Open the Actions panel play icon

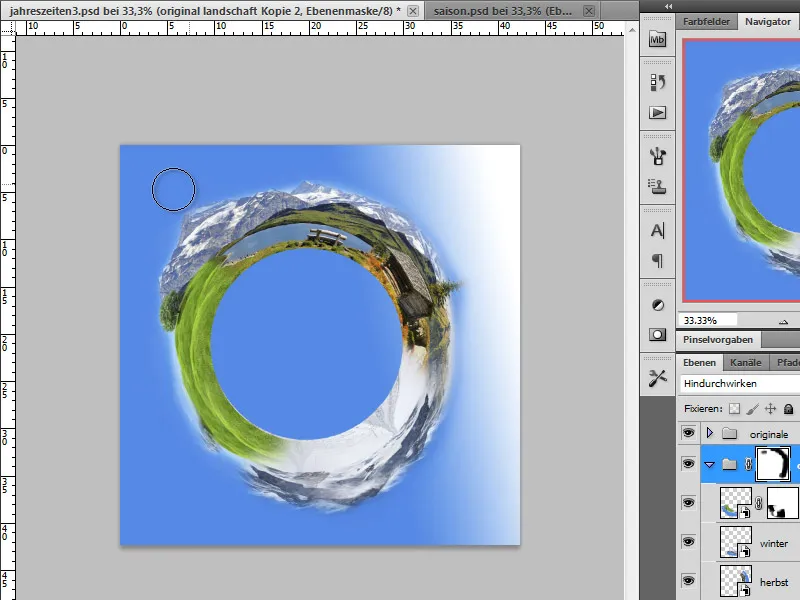click(658, 113)
